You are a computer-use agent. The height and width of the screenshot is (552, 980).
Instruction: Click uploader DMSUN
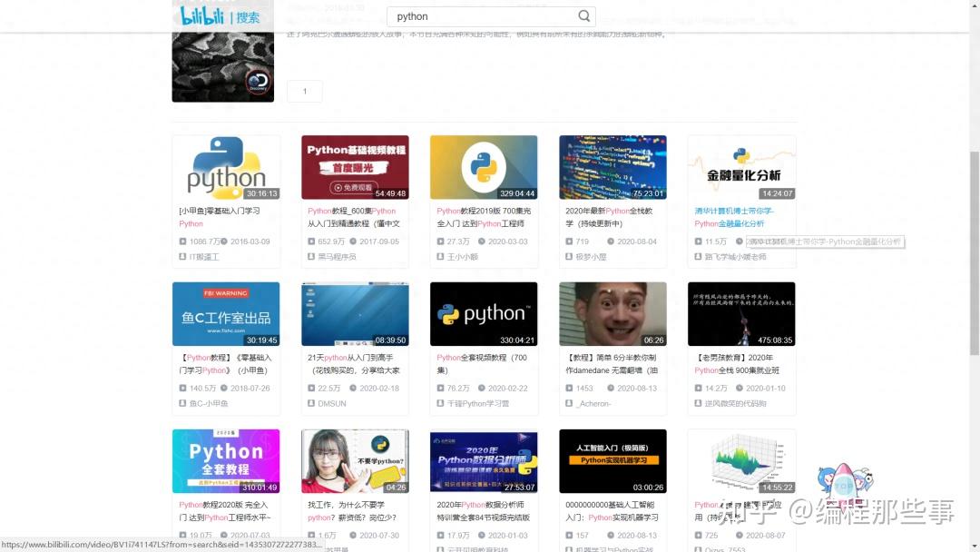click(332, 404)
